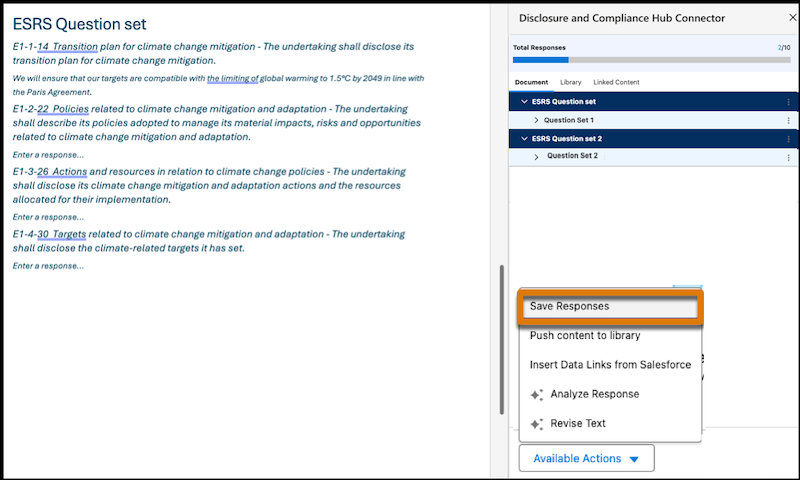Open kebab menu for ESRS Question set
This screenshot has width=800, height=480.
tap(788, 102)
